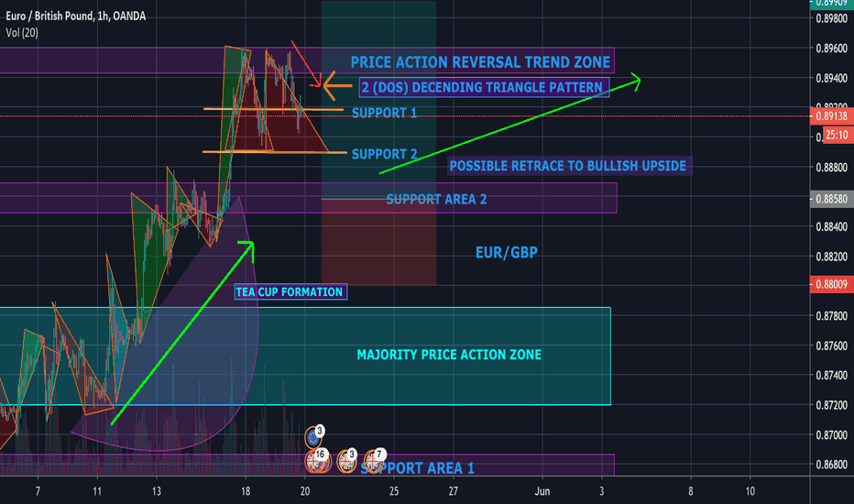Select POSSIBLE RETRACE TO BULLISH UPSIDE label
854x504 pixels.
[x=568, y=166]
